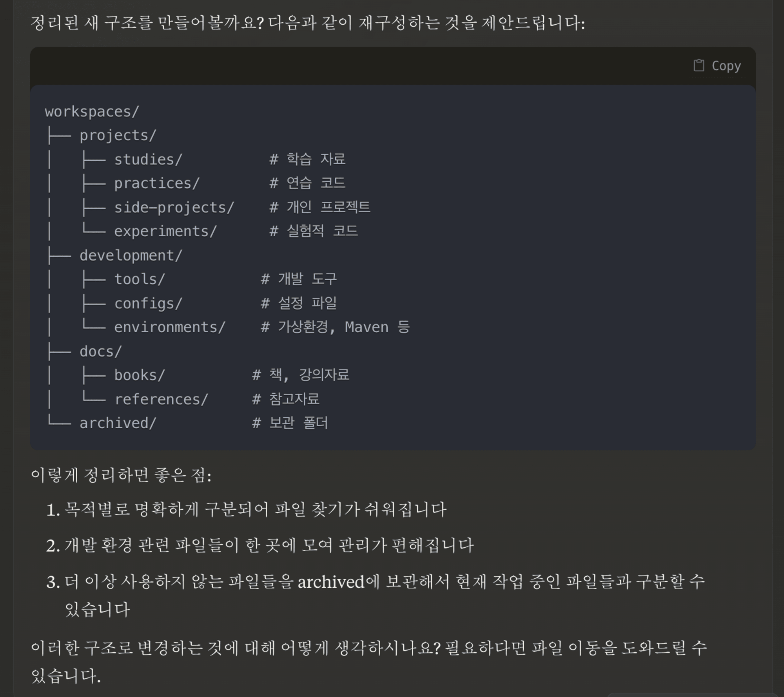Click the comment '# 실험적 코드'

[x=314, y=231]
